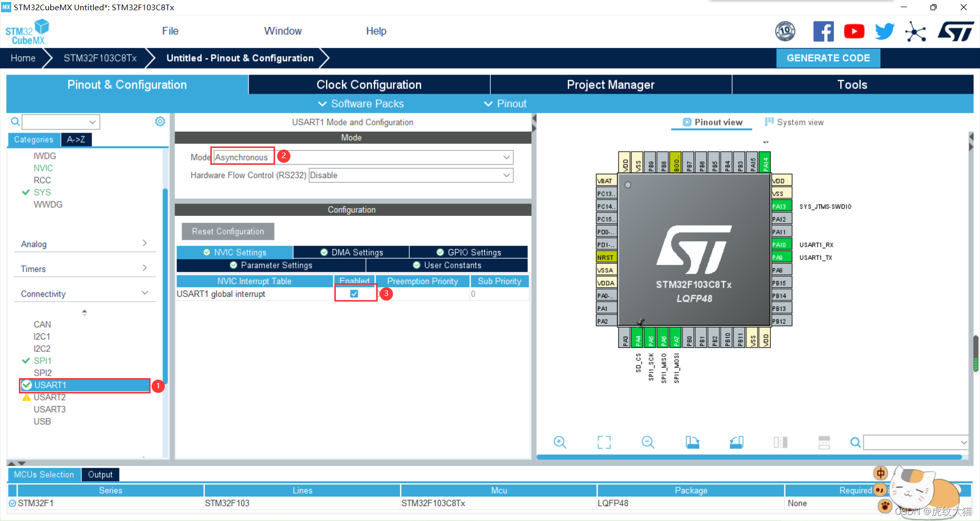Go to the Home breadcrumb
Viewport: 980px width, 521px height.
tap(23, 58)
